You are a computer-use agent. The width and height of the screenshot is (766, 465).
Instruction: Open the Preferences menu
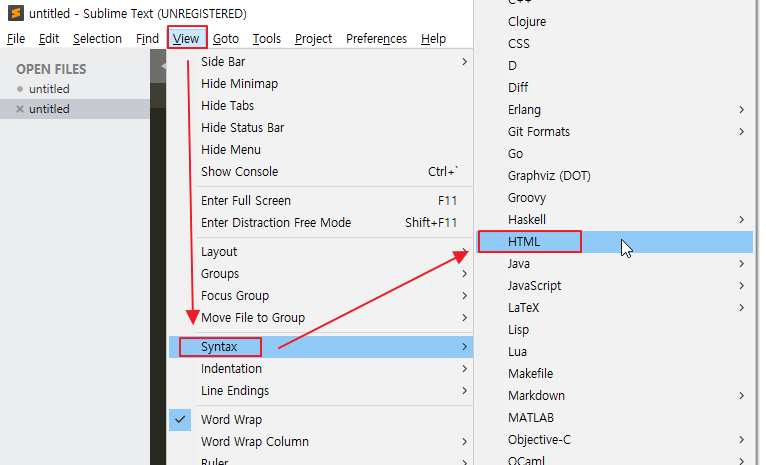pos(376,39)
